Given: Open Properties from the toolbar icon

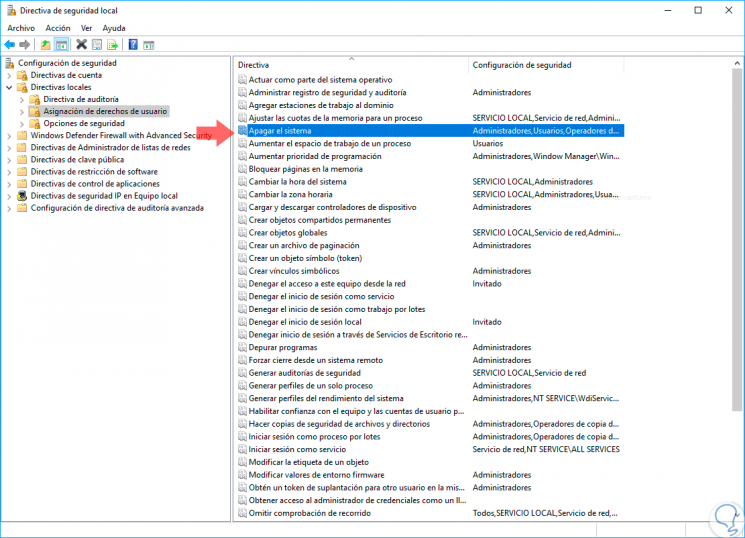Looking at the screenshot, I should pyautogui.click(x=97, y=45).
